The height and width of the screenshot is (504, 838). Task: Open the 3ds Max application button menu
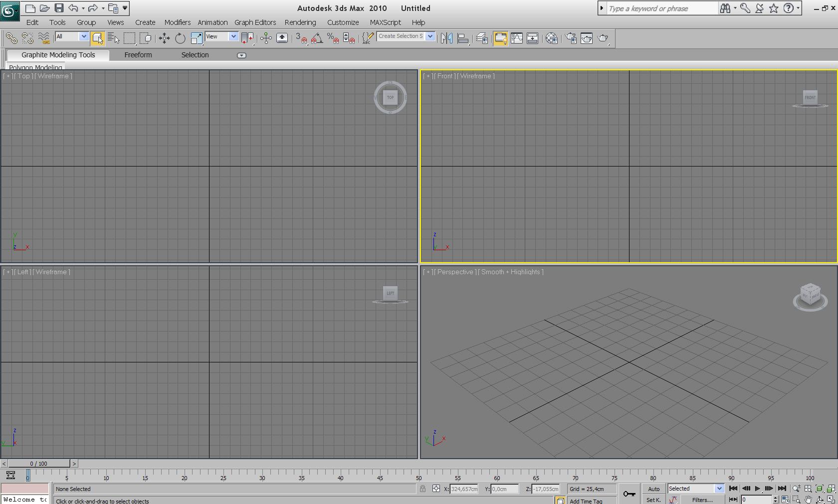9,10
